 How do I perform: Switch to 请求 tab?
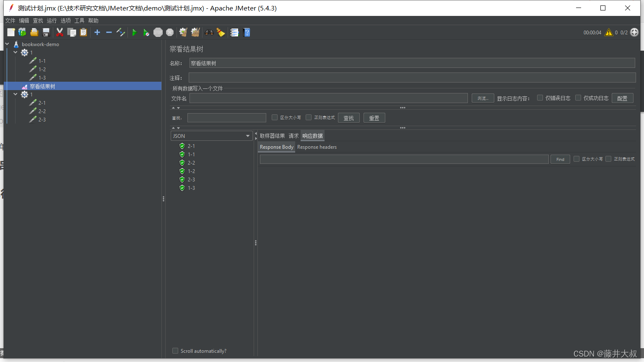293,136
